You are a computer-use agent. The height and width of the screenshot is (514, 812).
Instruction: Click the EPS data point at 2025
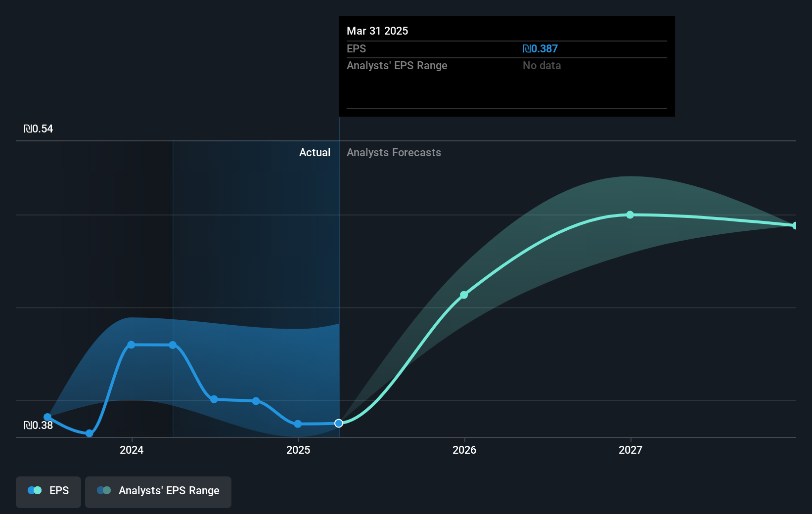(x=298, y=424)
